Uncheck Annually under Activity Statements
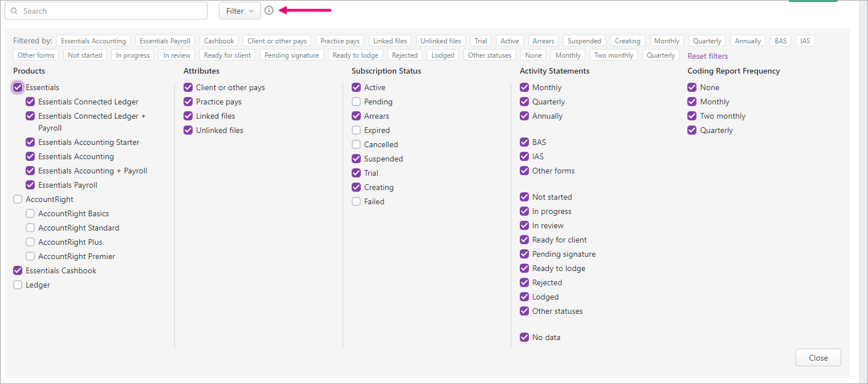This screenshot has width=868, height=384. click(x=524, y=116)
